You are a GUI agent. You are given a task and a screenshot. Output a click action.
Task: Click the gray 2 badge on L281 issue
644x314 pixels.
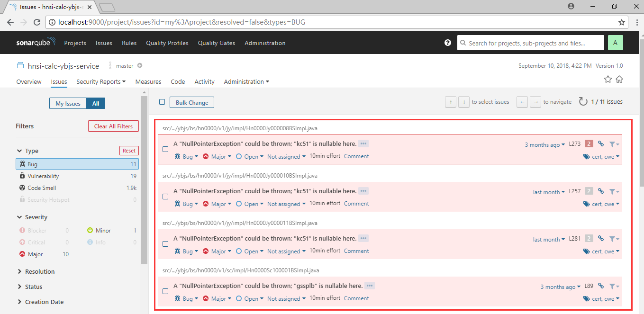589,239
